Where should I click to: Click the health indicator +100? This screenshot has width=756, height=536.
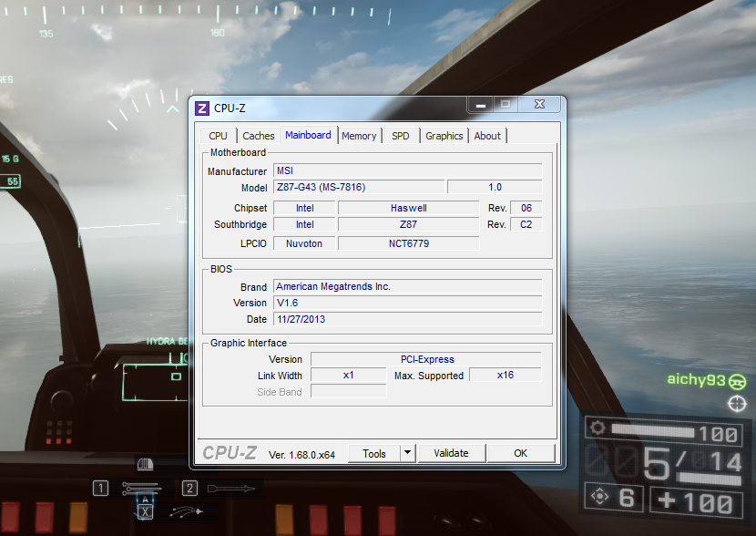[695, 501]
